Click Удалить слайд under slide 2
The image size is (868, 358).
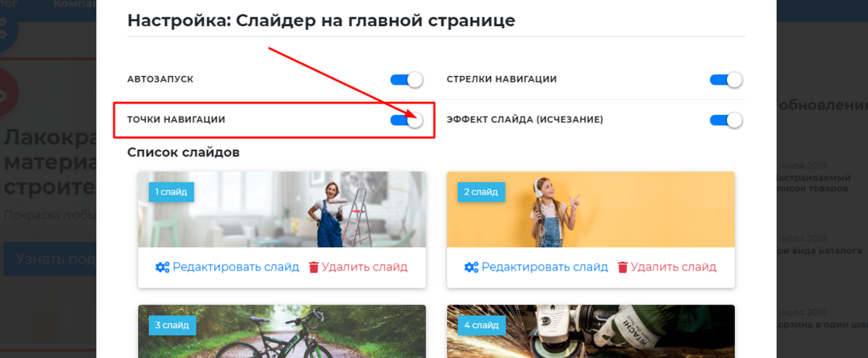tap(673, 267)
